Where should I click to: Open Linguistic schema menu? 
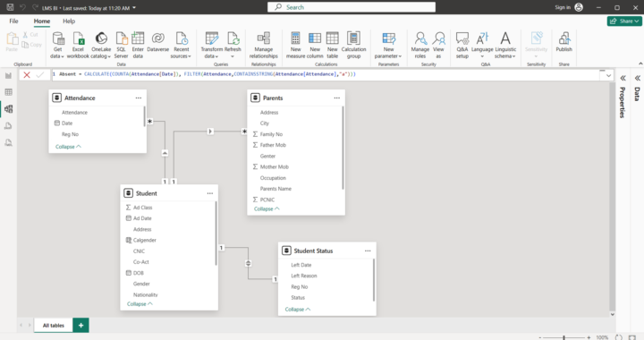505,45
